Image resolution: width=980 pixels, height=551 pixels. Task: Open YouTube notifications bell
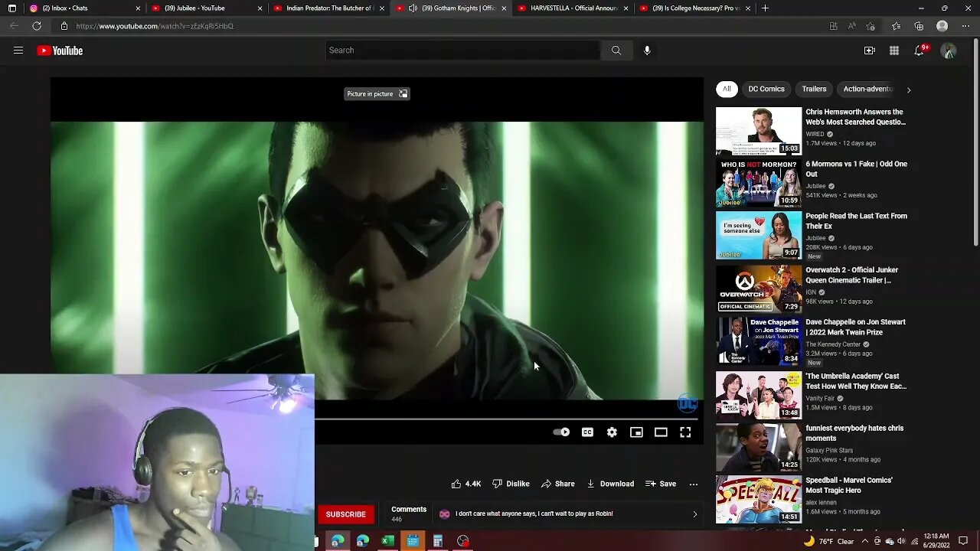(x=920, y=51)
